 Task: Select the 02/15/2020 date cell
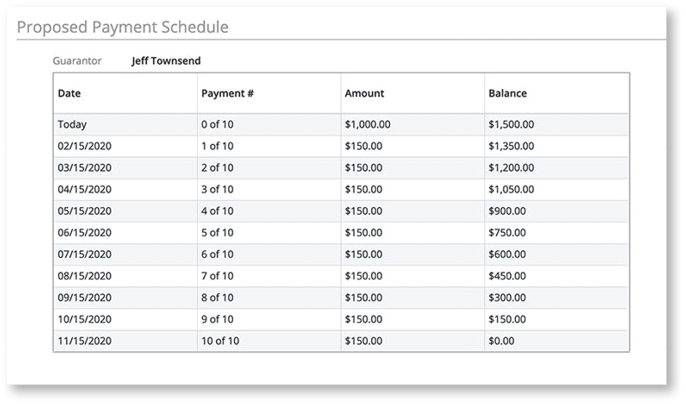pos(85,146)
